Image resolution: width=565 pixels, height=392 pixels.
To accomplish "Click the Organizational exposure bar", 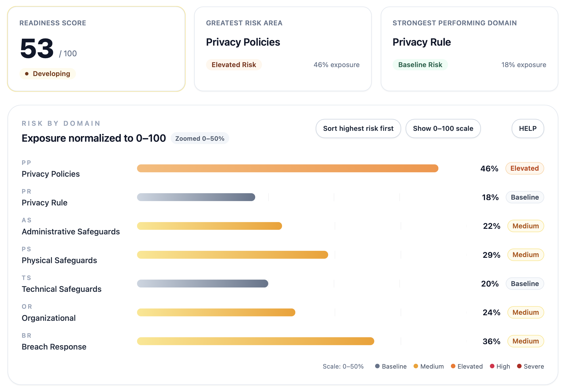I will (x=216, y=312).
